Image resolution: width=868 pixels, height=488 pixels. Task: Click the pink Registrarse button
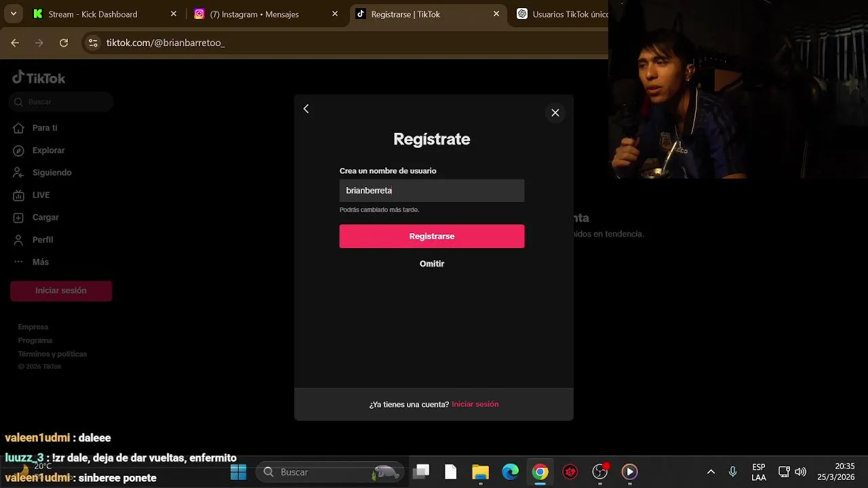[x=432, y=236]
